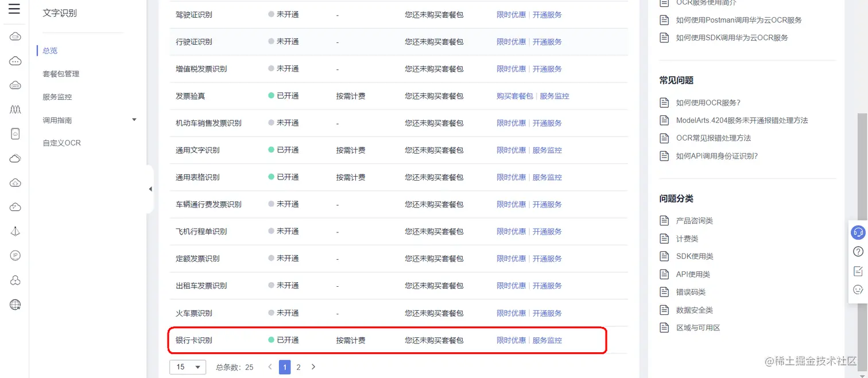Click the smiley face rating icon
Viewport: 868px width, 378px height.
pos(858,290)
